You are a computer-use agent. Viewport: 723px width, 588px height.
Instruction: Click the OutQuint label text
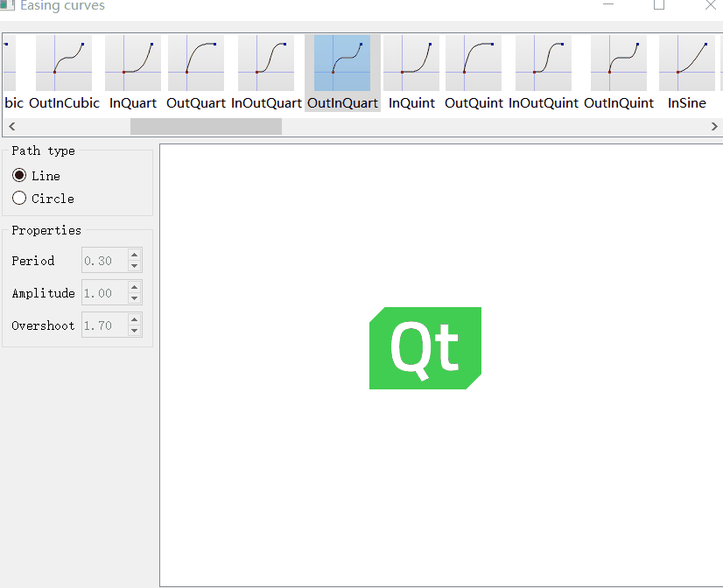(x=474, y=102)
